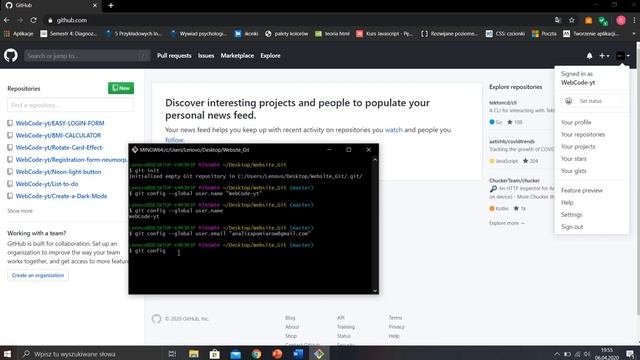Click the Chrome profile avatar icon
640x360 pixels.
(621, 20)
